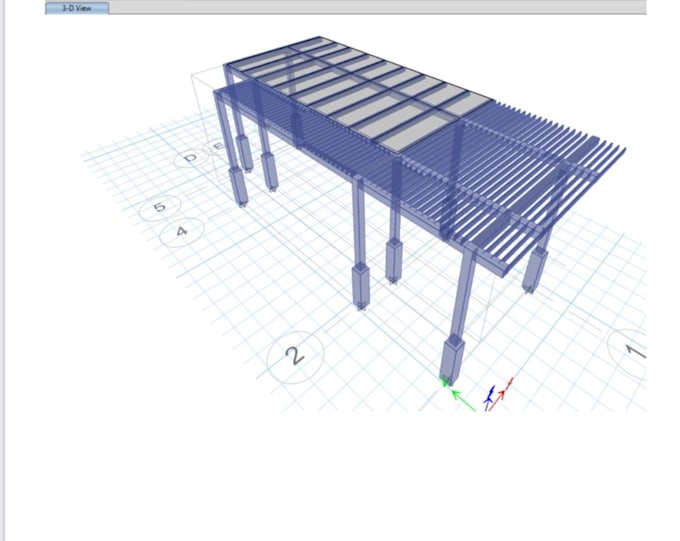
Task: Click grid bubble labeled 4
Action: click(182, 232)
